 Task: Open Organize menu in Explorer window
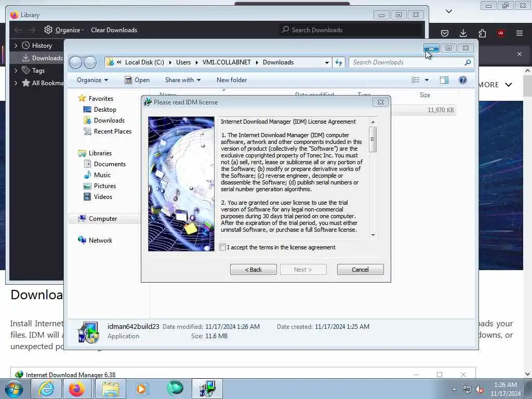coord(92,80)
